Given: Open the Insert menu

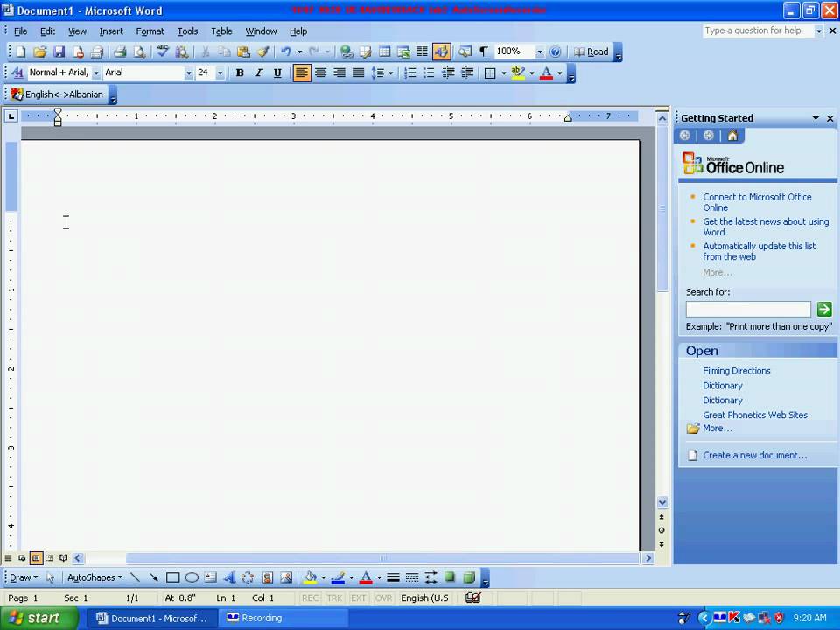Looking at the screenshot, I should 111,31.
